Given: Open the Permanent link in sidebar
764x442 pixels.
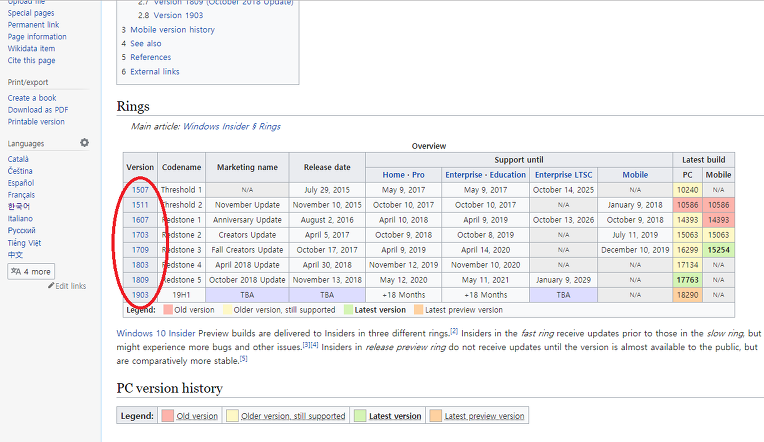Looking at the screenshot, I should 33,25.
